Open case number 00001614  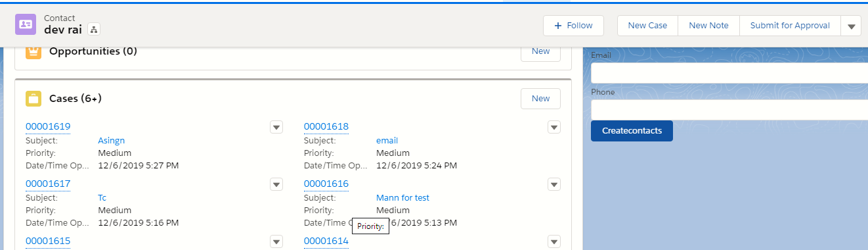point(326,241)
